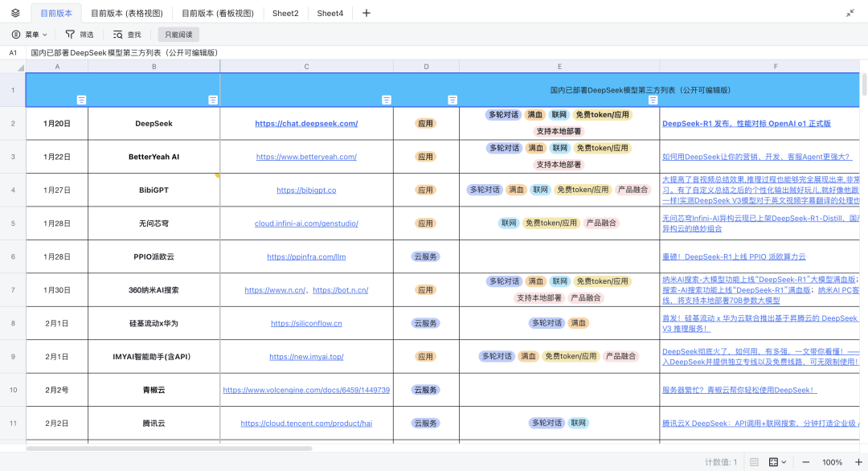The width and height of the screenshot is (868, 471).
Task: Open column D filter dropdown in row 1
Action: 452,100
